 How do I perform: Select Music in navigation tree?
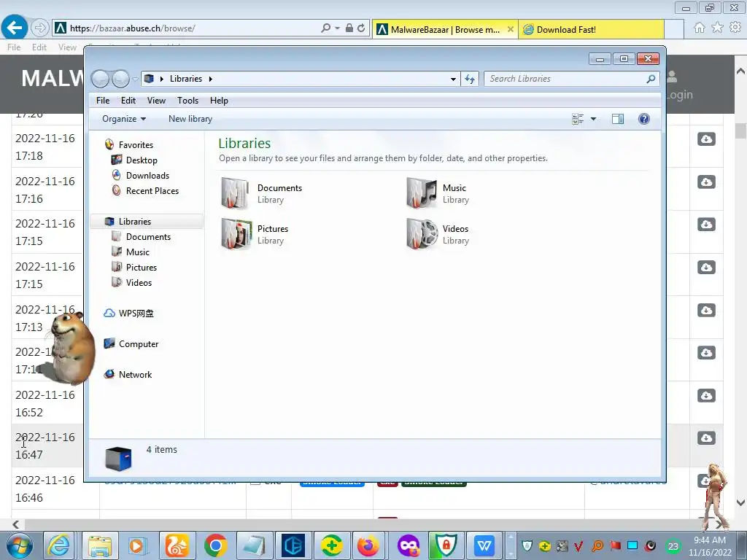tap(137, 252)
